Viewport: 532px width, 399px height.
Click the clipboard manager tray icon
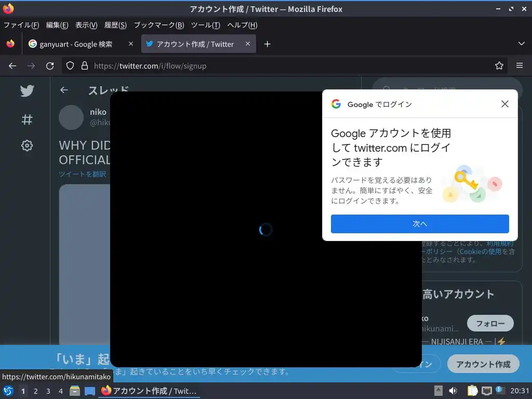tap(472, 391)
